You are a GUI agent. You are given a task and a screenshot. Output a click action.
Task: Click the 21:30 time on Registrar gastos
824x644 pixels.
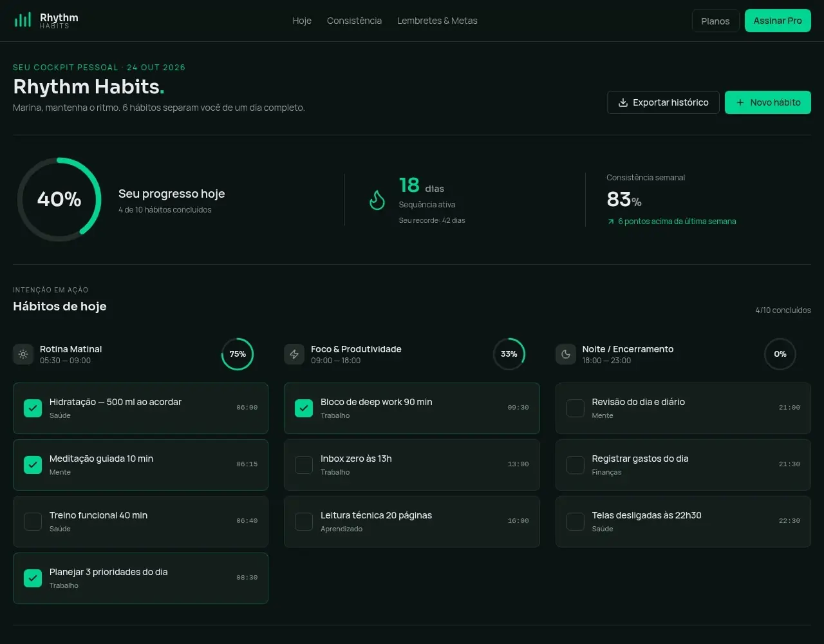pos(789,464)
